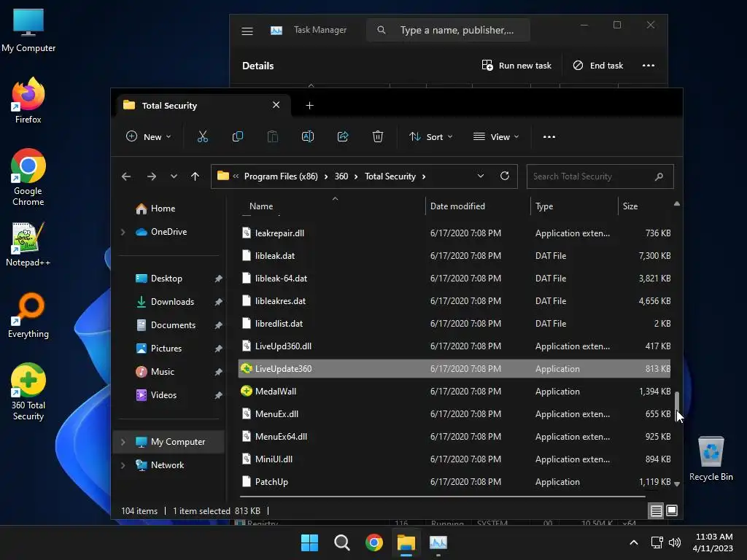The height and width of the screenshot is (560, 747).
Task: Click chevron after Program Files (x86) breadcrumb
Action: (x=326, y=176)
